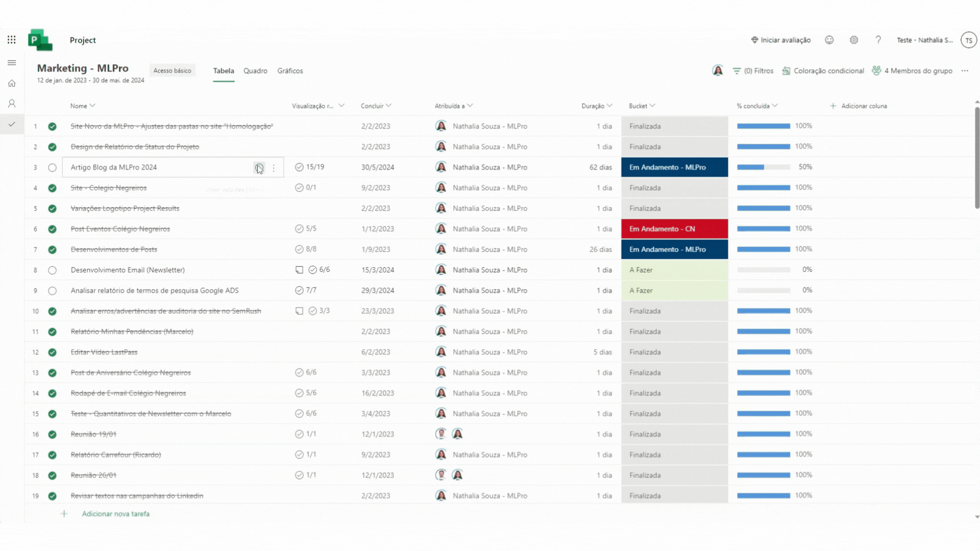
Task: Click Adicionar coluna
Action: (859, 106)
